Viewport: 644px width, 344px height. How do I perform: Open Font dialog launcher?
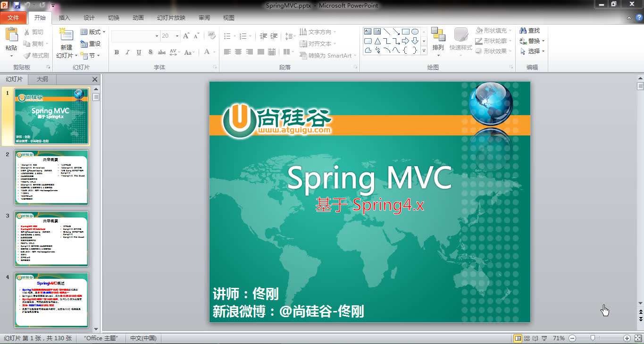(215, 67)
